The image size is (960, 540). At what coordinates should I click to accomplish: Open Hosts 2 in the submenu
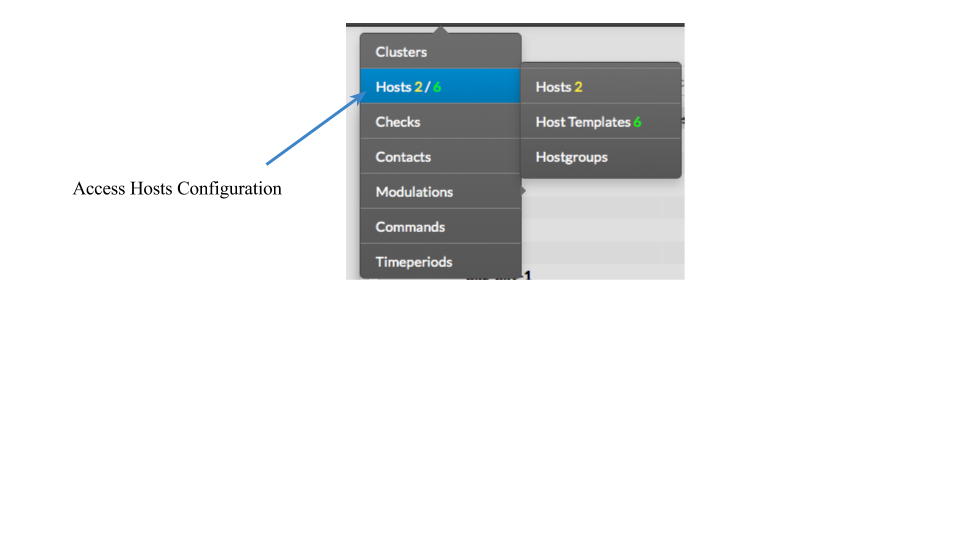pos(601,86)
